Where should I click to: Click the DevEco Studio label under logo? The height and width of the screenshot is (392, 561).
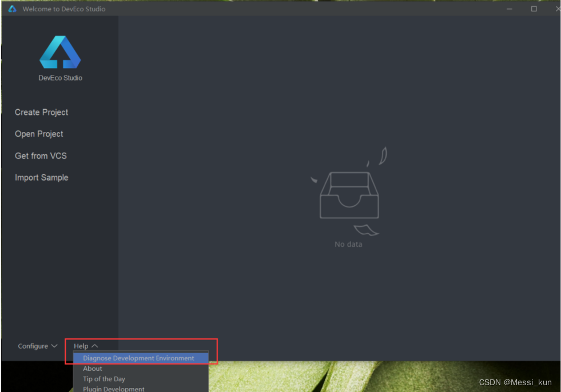pyautogui.click(x=61, y=78)
